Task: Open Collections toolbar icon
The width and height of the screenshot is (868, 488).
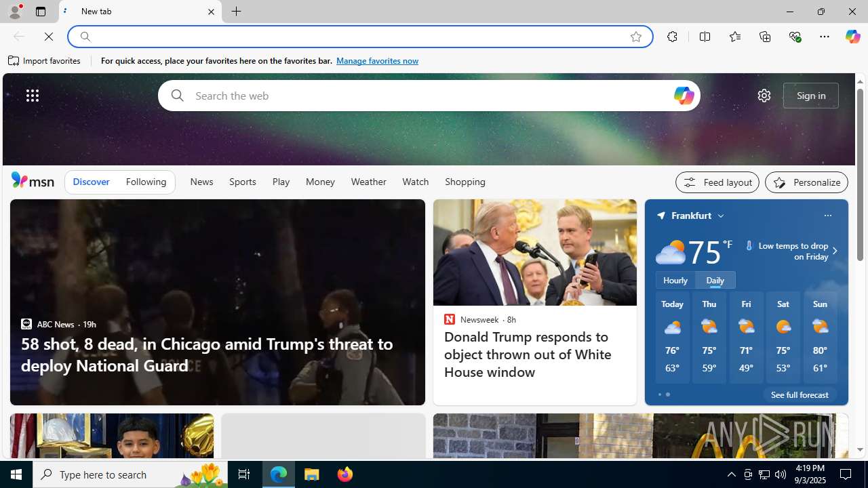Action: pos(765,37)
